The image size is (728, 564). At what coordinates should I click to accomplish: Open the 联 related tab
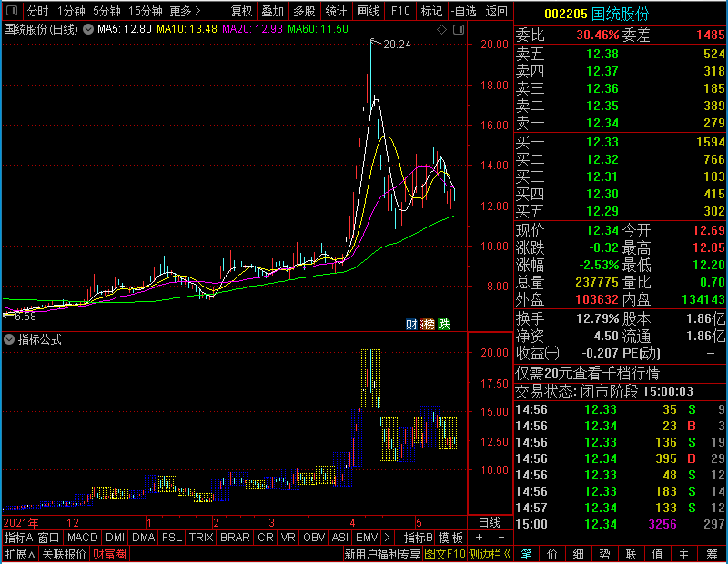(x=631, y=554)
